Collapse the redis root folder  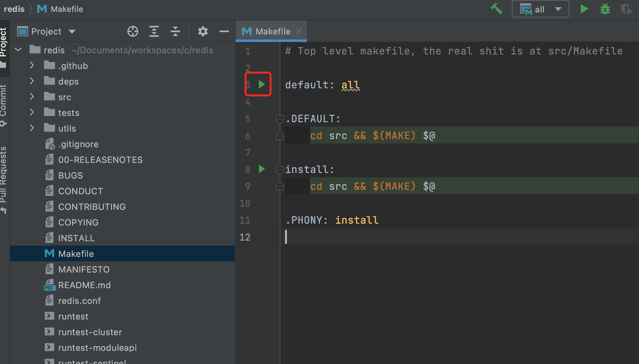pos(18,50)
